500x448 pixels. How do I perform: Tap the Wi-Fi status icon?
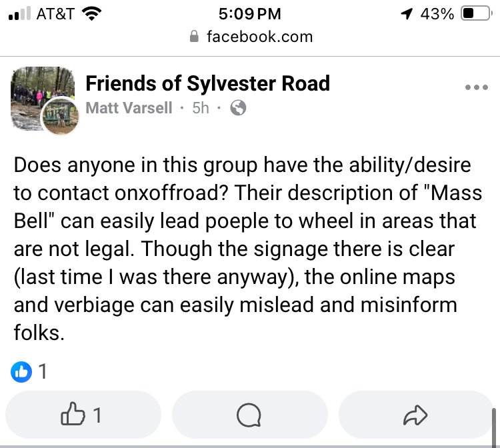tap(91, 14)
